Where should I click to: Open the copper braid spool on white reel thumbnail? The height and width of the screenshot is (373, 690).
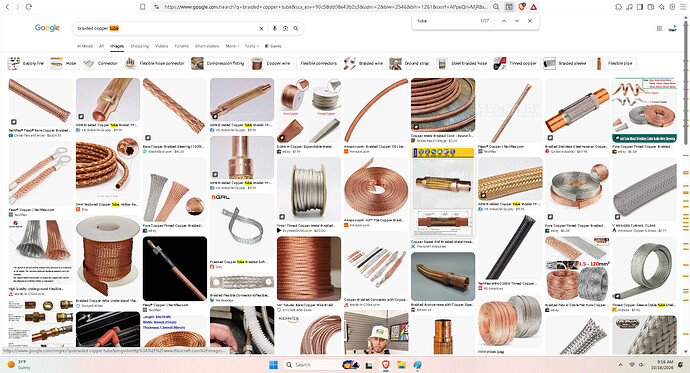108,256
